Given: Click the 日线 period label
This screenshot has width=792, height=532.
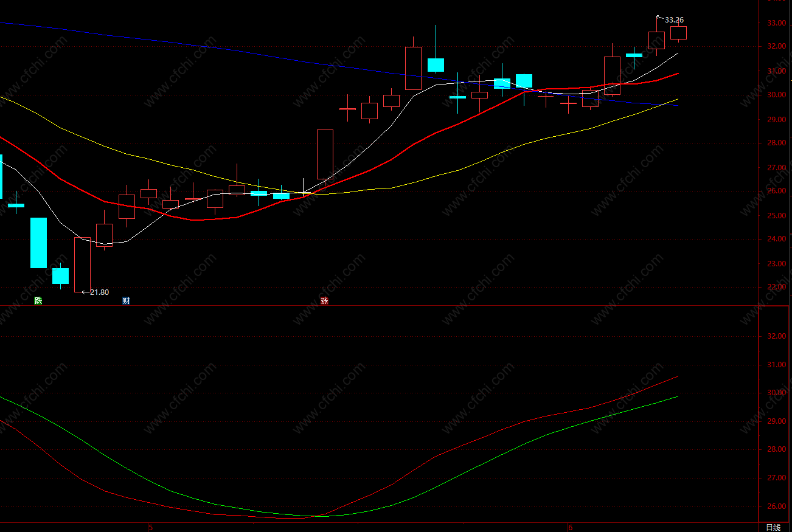Looking at the screenshot, I should [x=773, y=527].
